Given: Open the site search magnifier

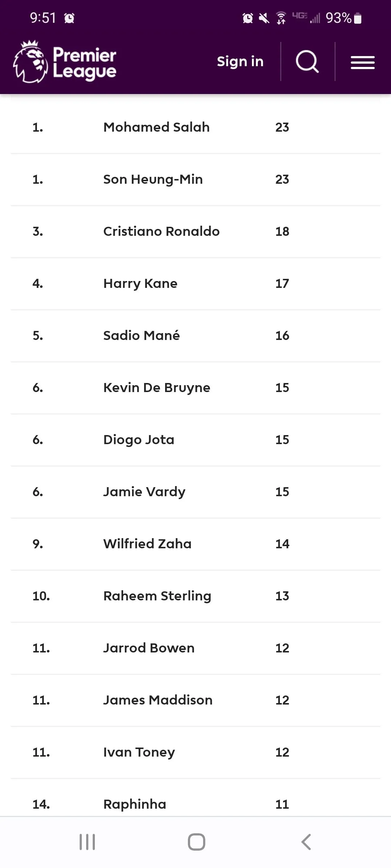Looking at the screenshot, I should tap(307, 61).
